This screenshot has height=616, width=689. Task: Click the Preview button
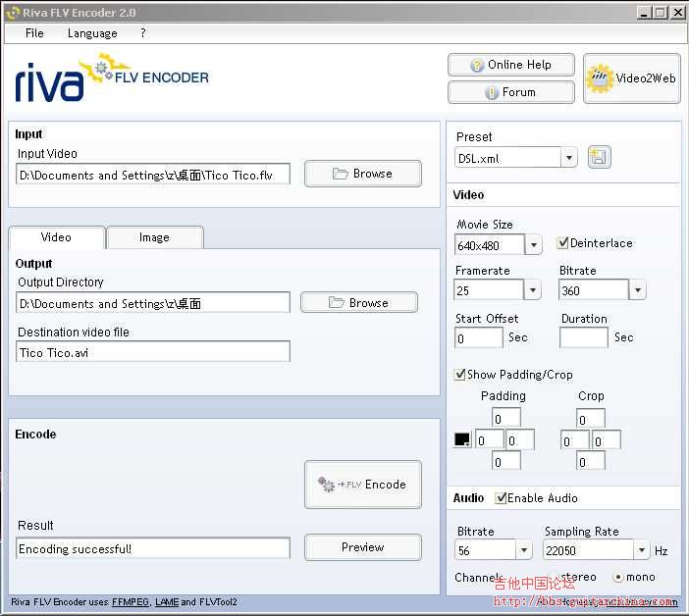[x=362, y=547]
